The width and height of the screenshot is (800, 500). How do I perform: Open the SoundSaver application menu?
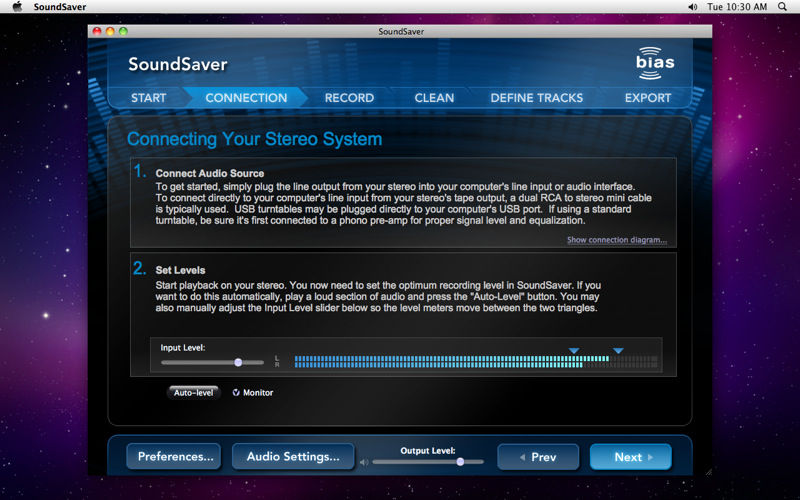(60, 7)
